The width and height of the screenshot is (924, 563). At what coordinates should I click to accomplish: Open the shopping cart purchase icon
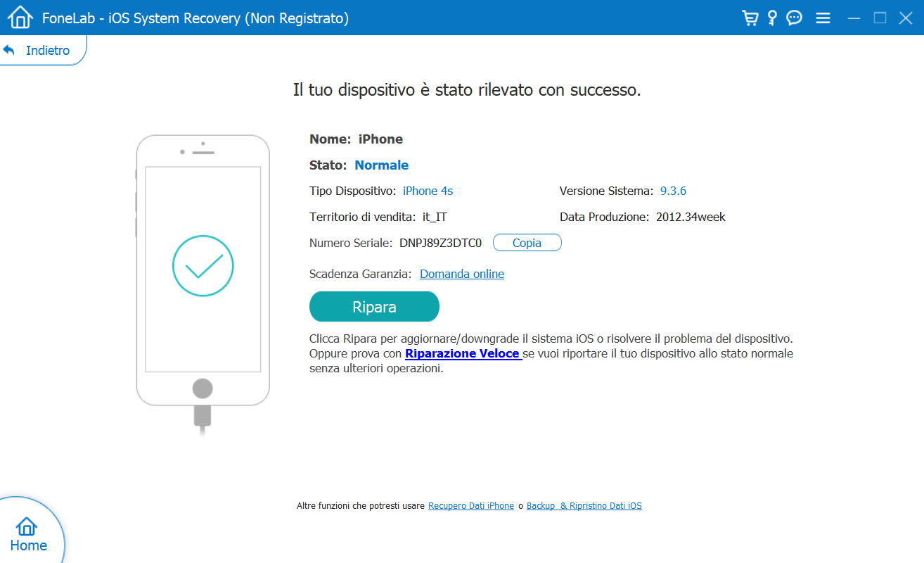(x=750, y=18)
